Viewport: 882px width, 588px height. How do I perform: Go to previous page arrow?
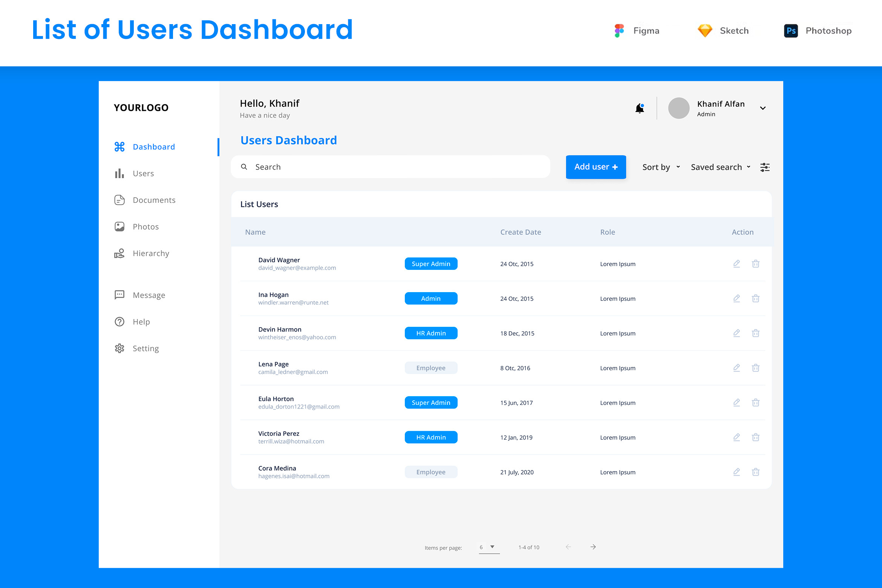point(568,547)
